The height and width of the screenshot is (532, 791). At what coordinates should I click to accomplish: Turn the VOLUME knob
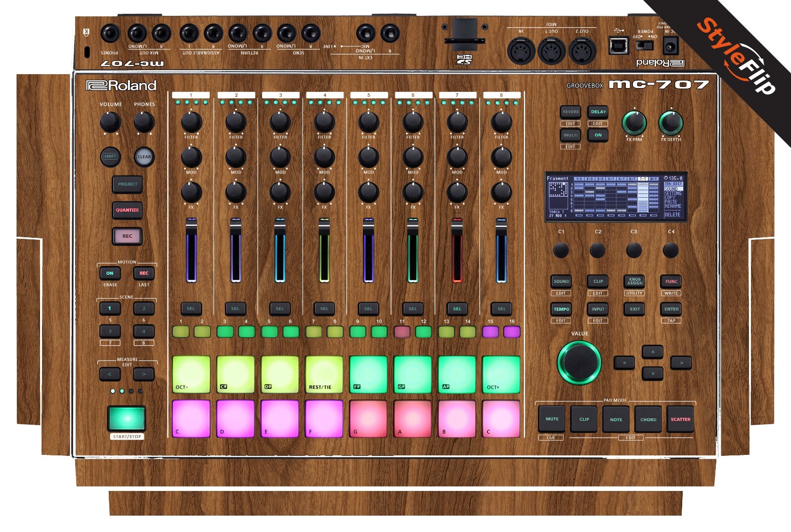(110, 122)
